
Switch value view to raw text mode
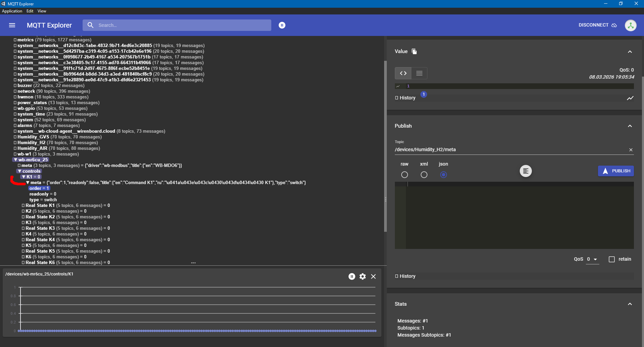click(x=419, y=73)
